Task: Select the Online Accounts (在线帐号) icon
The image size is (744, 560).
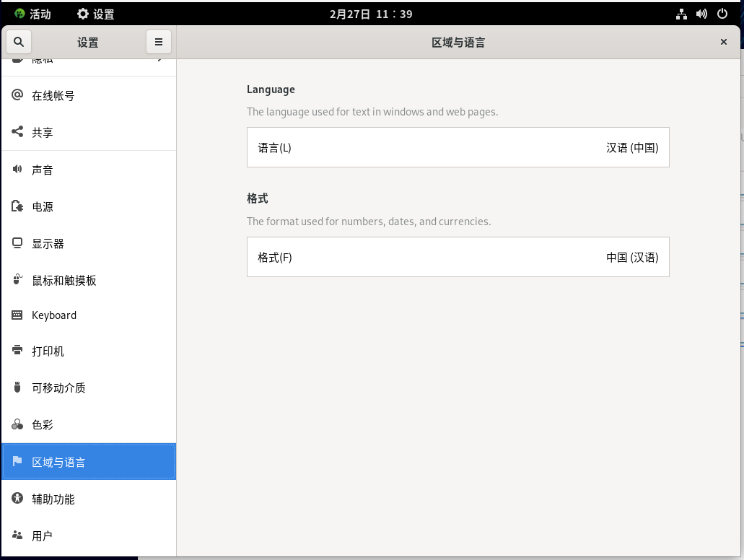Action: (18, 95)
